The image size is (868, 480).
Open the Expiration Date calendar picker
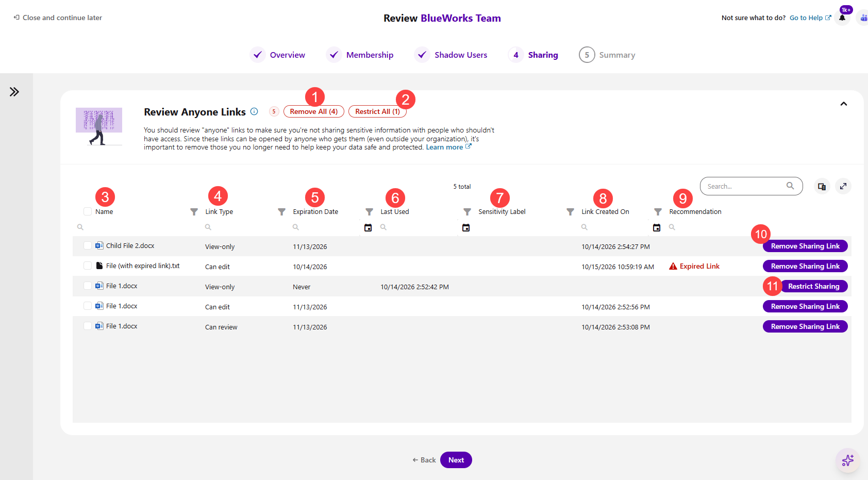368,227
